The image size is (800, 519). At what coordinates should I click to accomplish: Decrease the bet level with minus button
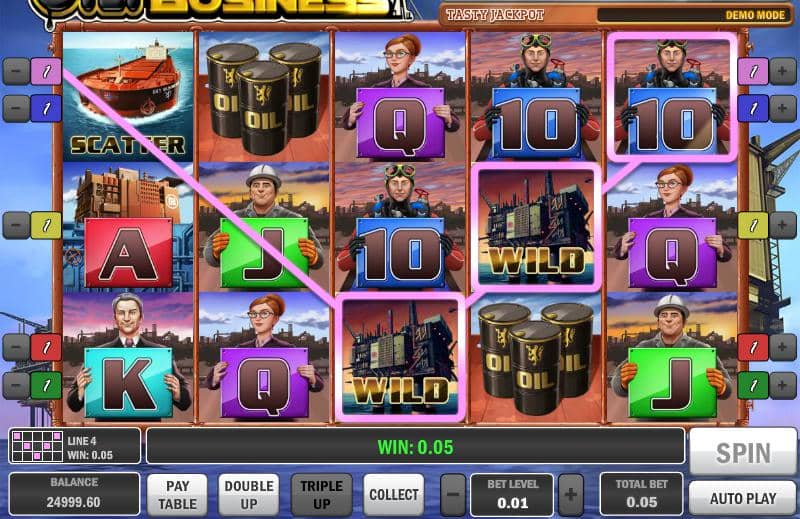click(453, 495)
